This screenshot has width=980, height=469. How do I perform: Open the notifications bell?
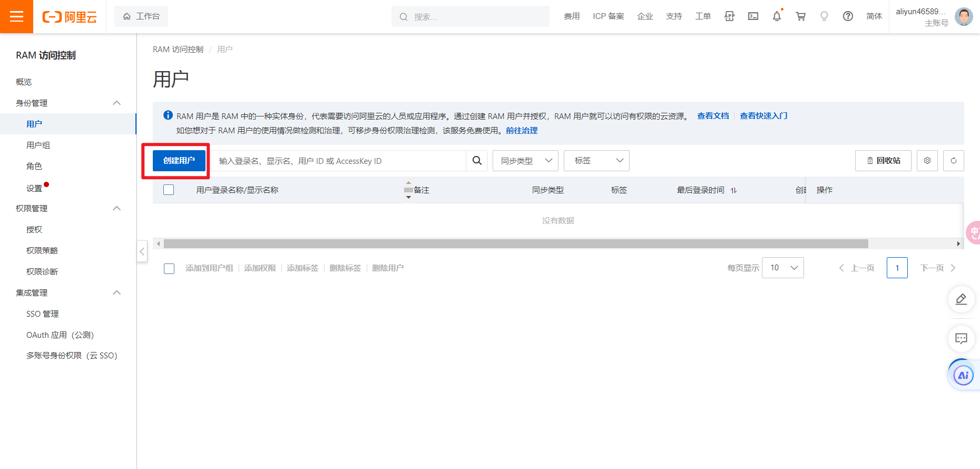click(x=777, y=16)
